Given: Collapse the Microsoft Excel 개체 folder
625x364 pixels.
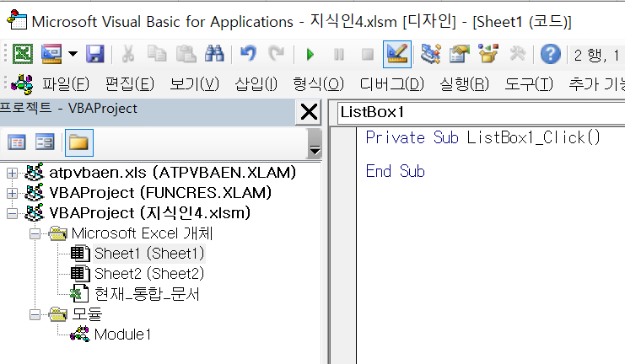Looking at the screenshot, I should 35,233.
